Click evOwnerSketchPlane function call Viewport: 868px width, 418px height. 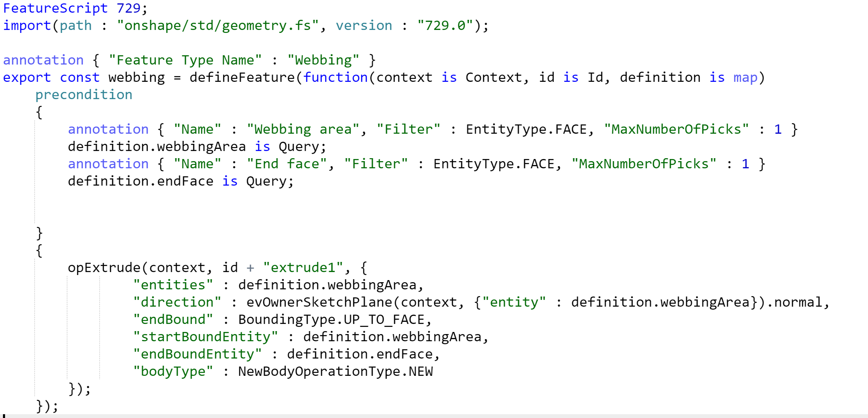(x=319, y=302)
